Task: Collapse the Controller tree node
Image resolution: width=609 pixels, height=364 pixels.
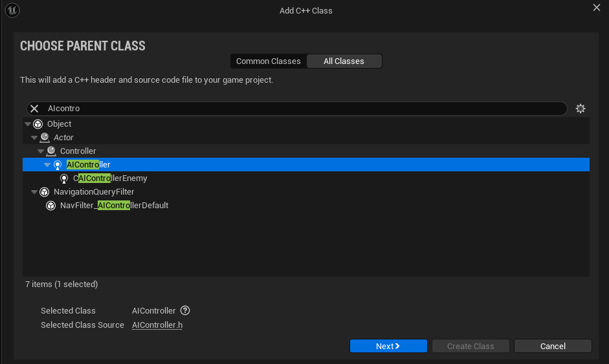Action: 41,151
